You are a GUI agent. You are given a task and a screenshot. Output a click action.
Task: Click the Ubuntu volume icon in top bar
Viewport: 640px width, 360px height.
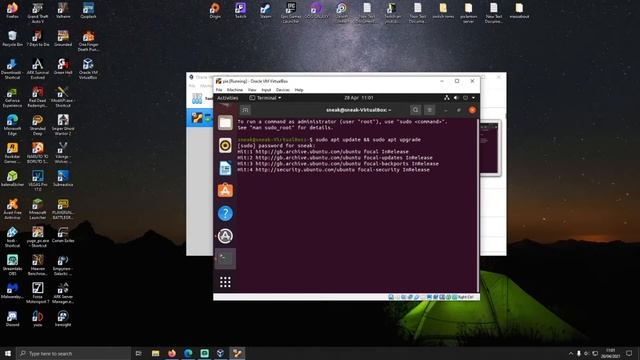(x=456, y=98)
